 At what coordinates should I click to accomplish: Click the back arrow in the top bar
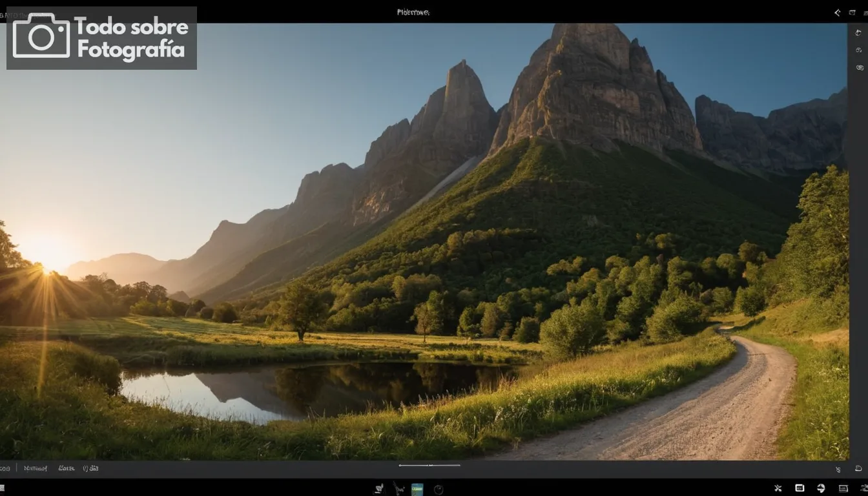pos(838,12)
